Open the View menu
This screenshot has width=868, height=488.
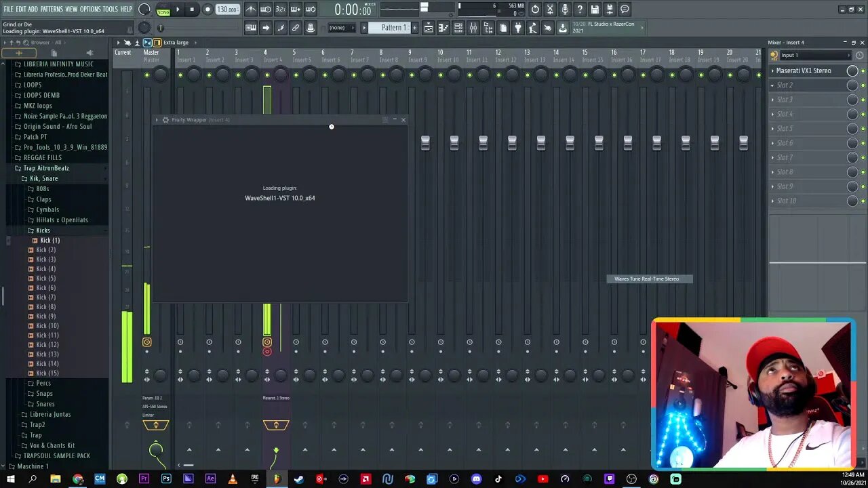tap(71, 9)
